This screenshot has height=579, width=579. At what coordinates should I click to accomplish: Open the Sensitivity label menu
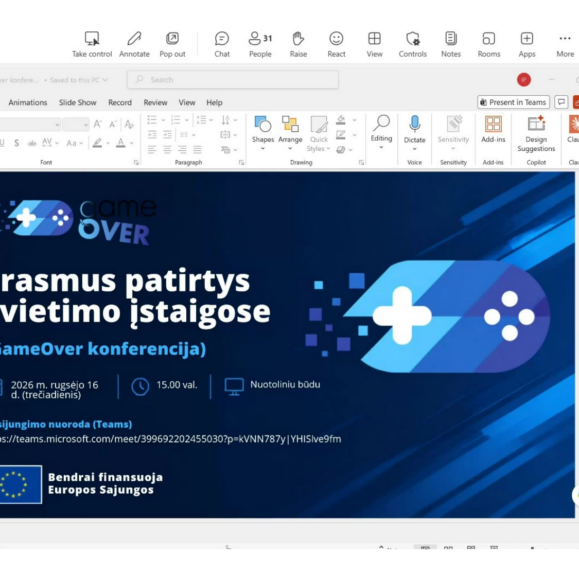[x=453, y=133]
